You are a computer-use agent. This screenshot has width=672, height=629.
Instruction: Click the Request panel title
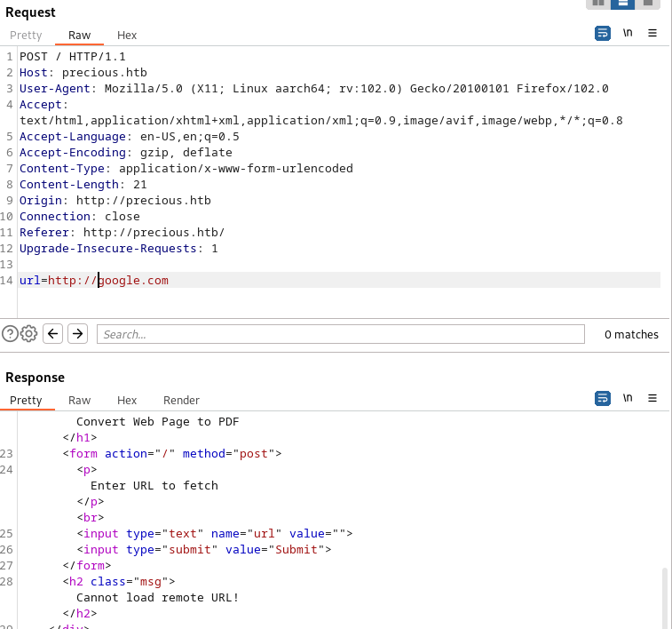[x=30, y=12]
